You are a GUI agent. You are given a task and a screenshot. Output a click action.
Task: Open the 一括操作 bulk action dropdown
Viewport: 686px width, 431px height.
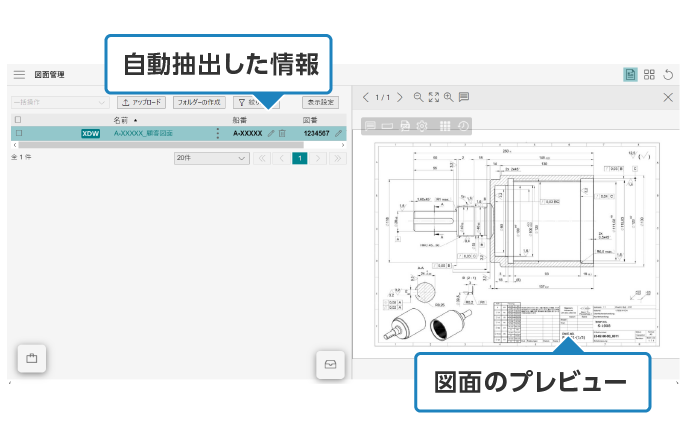(60, 102)
